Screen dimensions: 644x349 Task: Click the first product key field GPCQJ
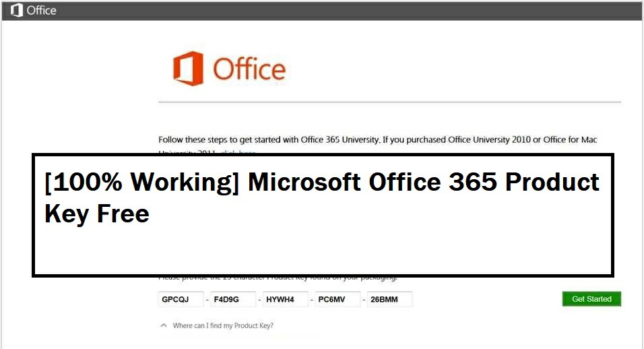[181, 299]
